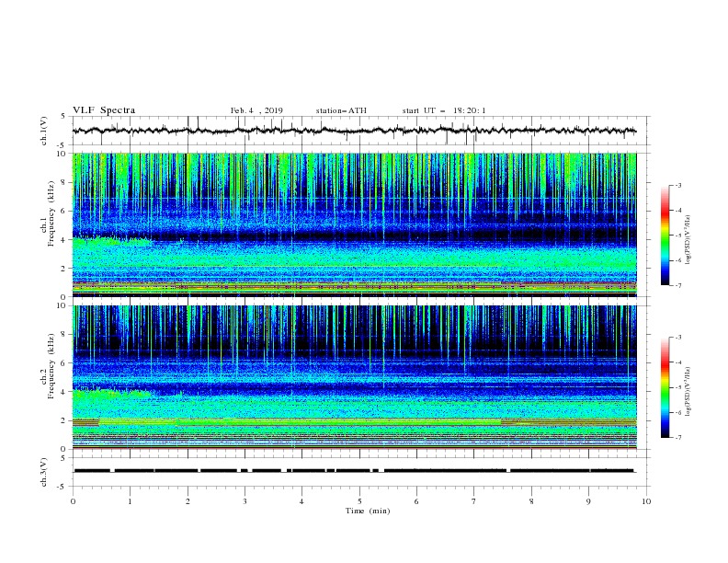Click the "2" kHz tick on ch.1 frequency axis
Screen dimensions: 728x563
(x=65, y=268)
